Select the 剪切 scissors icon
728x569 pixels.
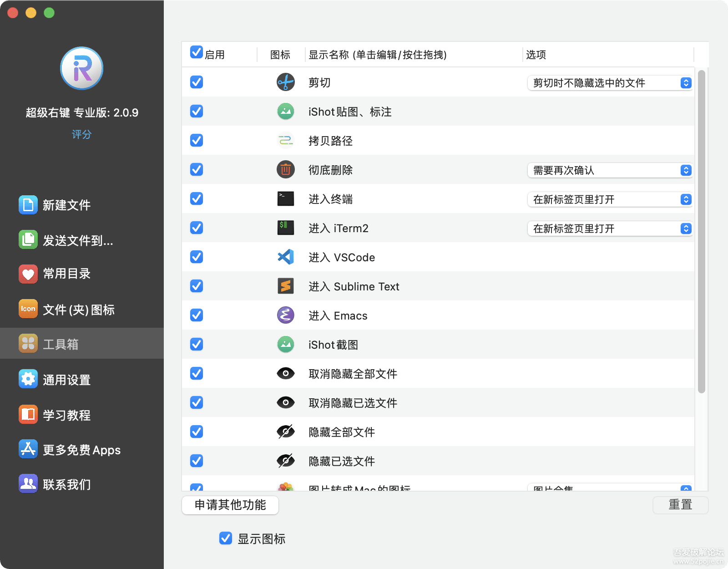[285, 82]
